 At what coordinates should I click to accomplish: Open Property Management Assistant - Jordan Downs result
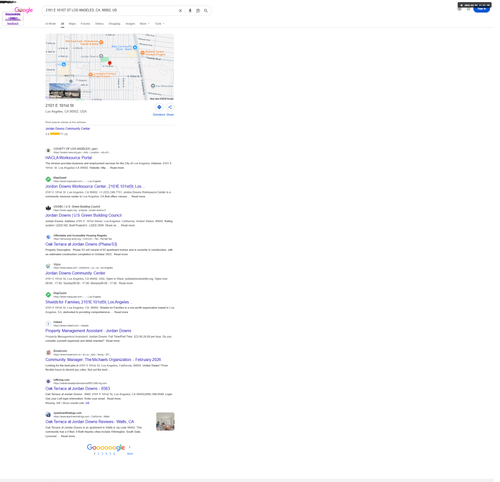(x=88, y=331)
